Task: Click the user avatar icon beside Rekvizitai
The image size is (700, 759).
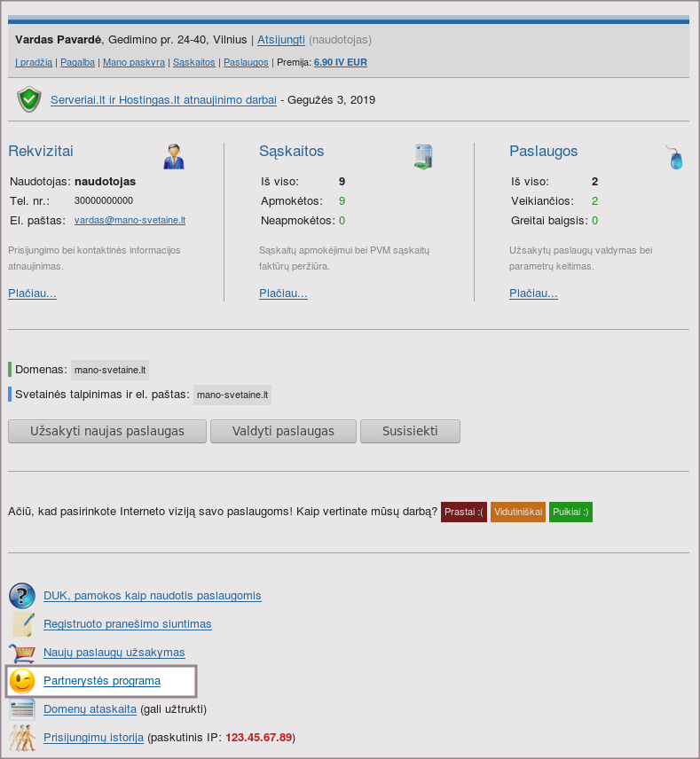Action: 174,156
